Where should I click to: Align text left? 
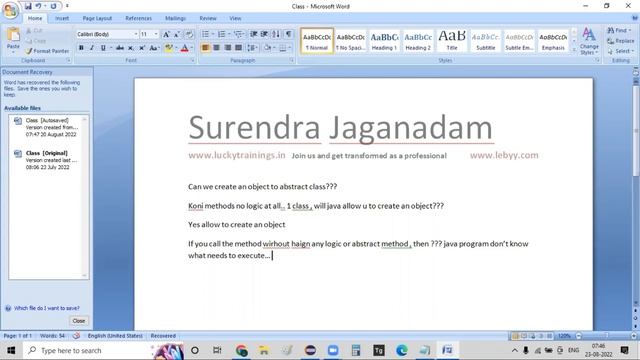pos(205,48)
